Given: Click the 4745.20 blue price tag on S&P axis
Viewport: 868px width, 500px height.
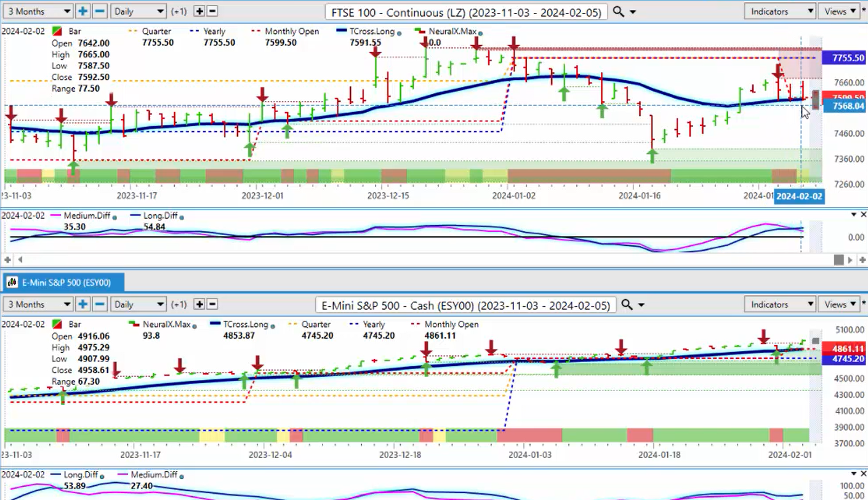Looking at the screenshot, I should 844,358.
